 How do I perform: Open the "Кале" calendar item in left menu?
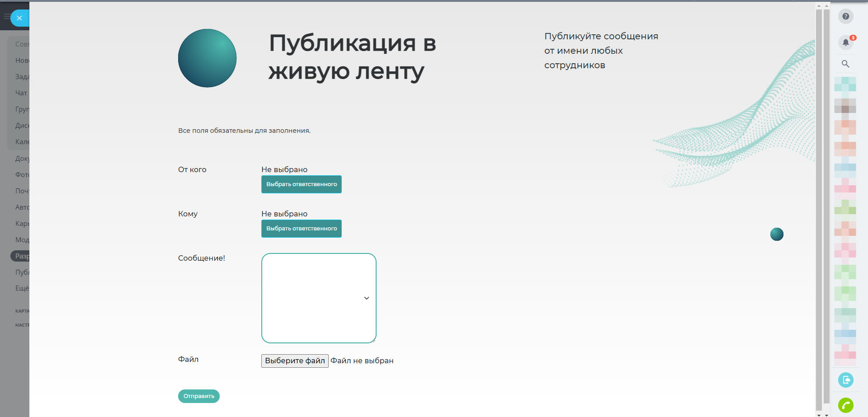click(22, 142)
